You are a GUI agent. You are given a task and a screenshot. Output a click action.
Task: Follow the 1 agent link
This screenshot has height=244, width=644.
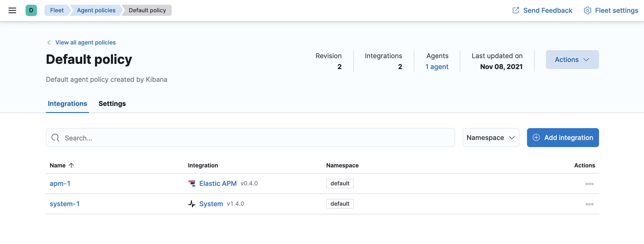(x=437, y=67)
